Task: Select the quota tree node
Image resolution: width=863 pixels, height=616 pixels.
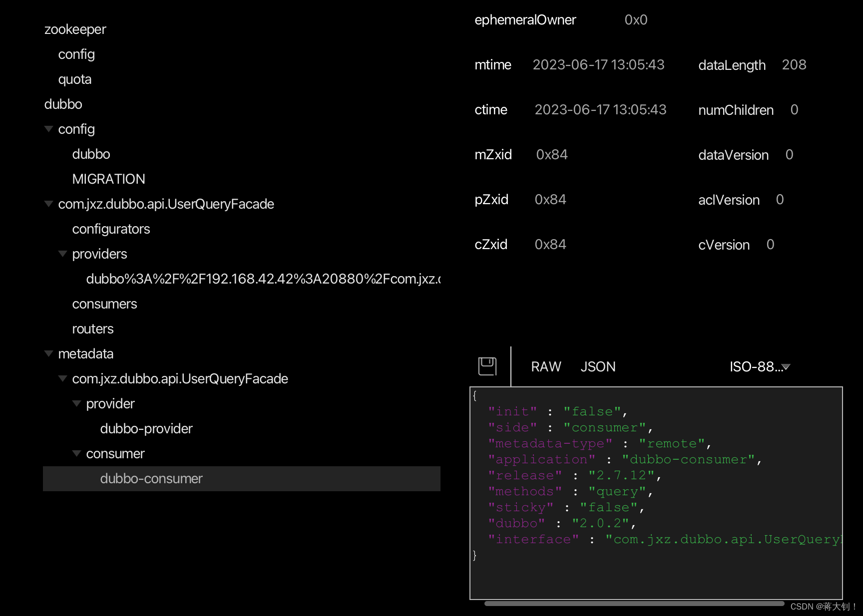Action: (75, 79)
